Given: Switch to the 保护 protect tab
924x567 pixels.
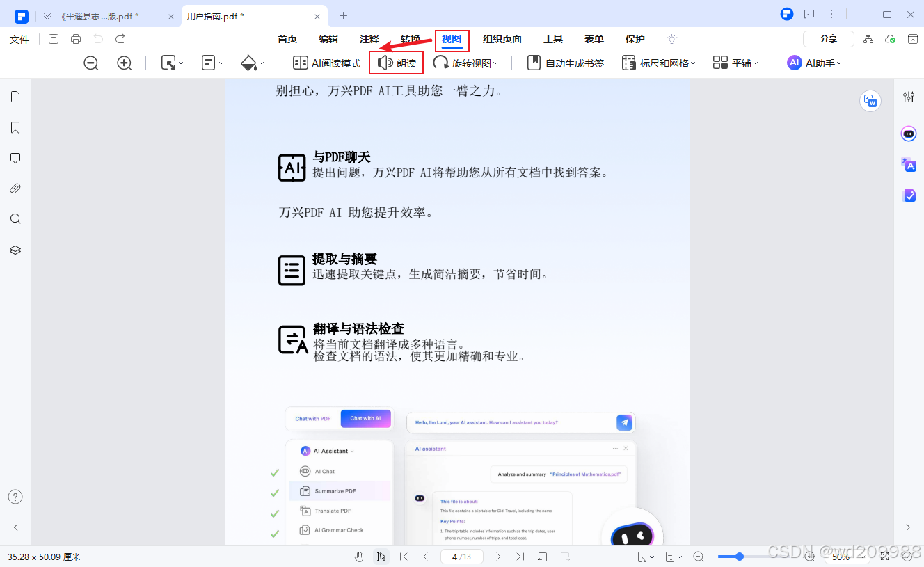Looking at the screenshot, I should pos(635,40).
